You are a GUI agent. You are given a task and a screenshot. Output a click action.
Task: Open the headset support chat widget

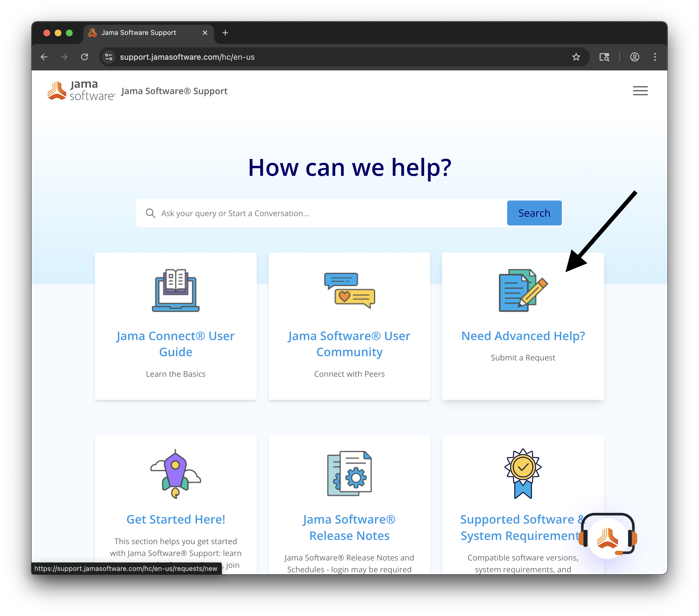(x=608, y=536)
